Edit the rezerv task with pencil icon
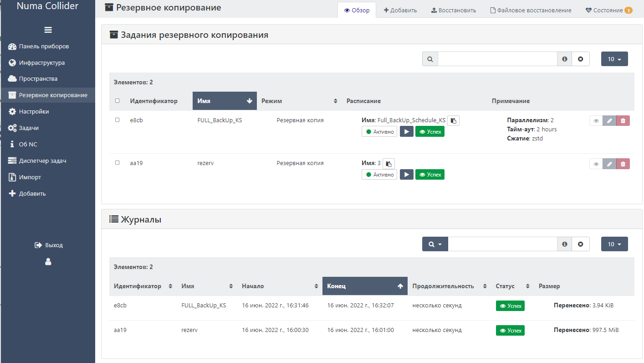644x363 pixels. point(609,164)
